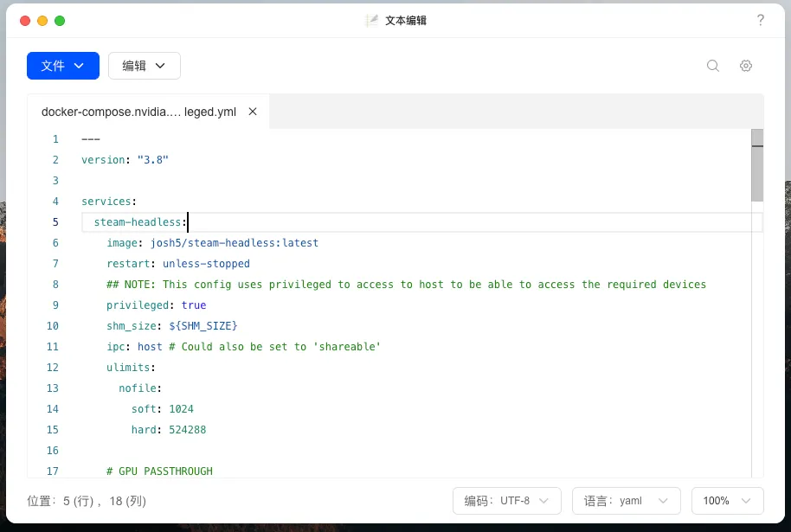Click the 位置 cursor position status text
This screenshot has width=791, height=532.
(87, 501)
